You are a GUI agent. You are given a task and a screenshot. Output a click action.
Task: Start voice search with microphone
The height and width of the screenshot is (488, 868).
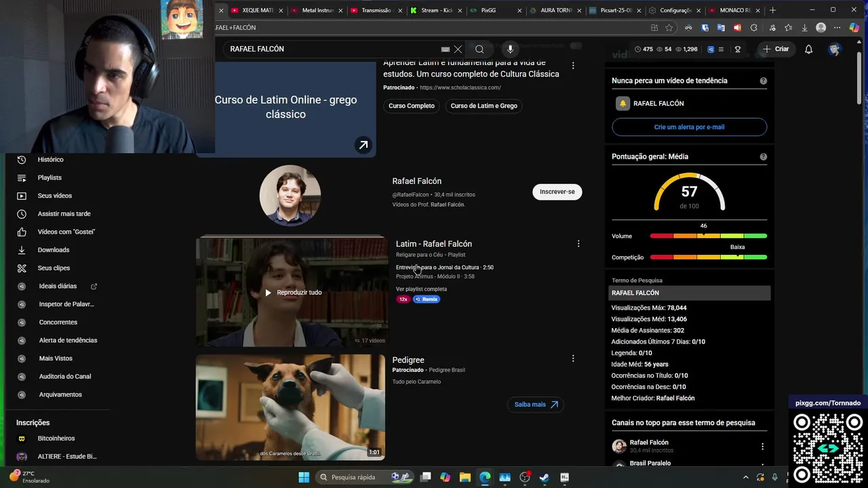click(510, 49)
